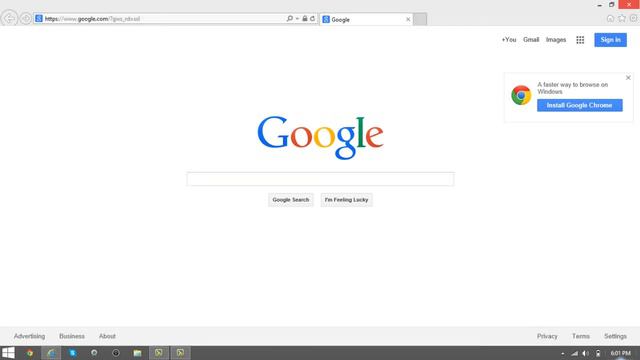Open the Favorites star icon
Image resolution: width=640 pixels, height=360 pixels.
(x=622, y=18)
